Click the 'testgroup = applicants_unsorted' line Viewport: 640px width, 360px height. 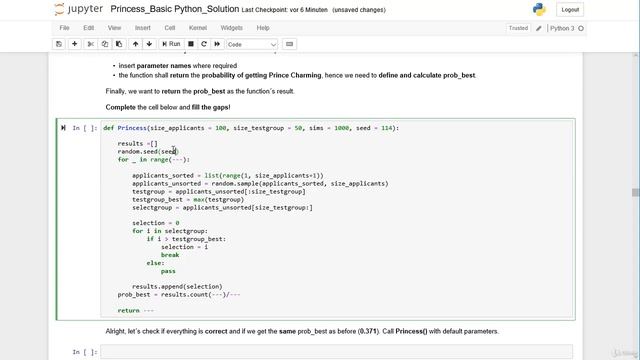(x=218, y=191)
